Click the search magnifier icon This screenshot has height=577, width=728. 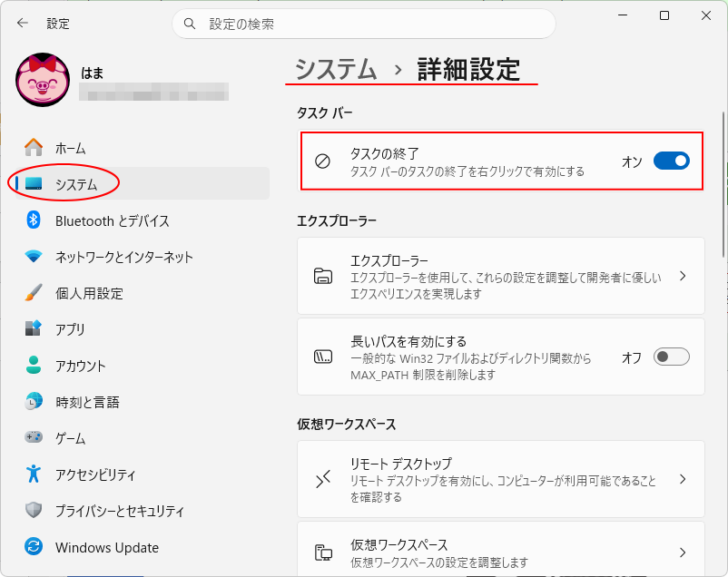pos(189,23)
